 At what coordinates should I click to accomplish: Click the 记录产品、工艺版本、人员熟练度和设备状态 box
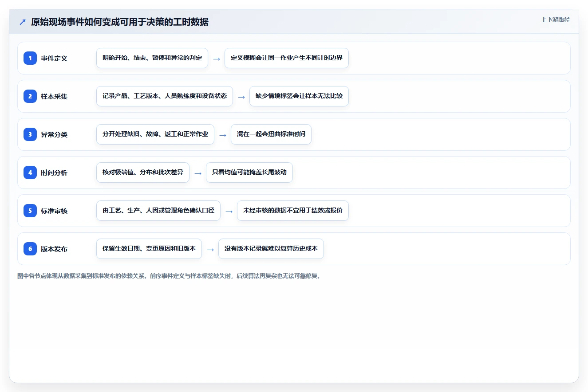[165, 96]
